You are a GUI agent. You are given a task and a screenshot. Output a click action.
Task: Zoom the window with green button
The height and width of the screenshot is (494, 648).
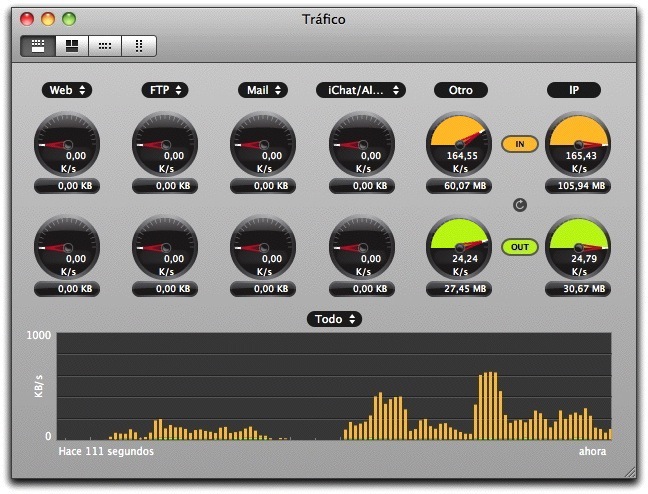tap(69, 19)
